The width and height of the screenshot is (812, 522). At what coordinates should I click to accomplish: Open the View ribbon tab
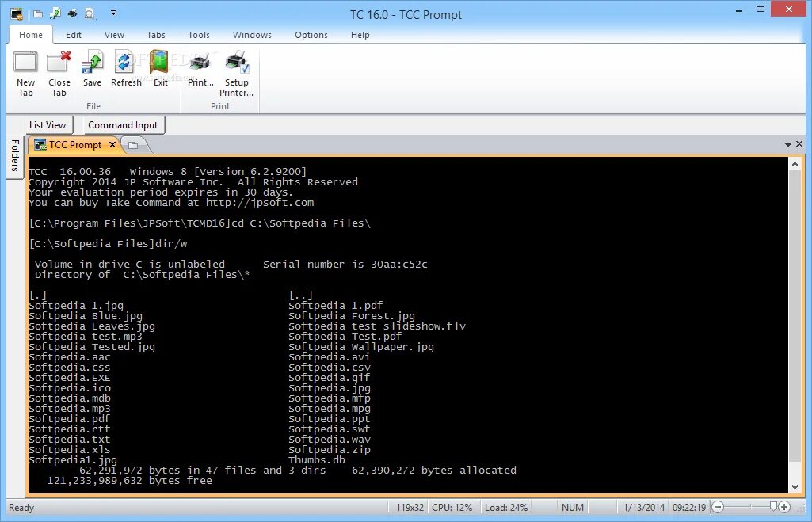click(114, 35)
